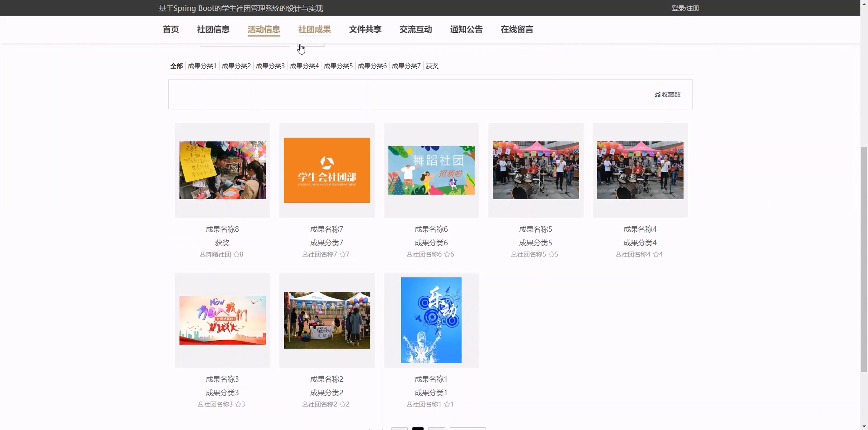
Task: Open 学生会社团部 orange thumbnail
Action: click(327, 170)
